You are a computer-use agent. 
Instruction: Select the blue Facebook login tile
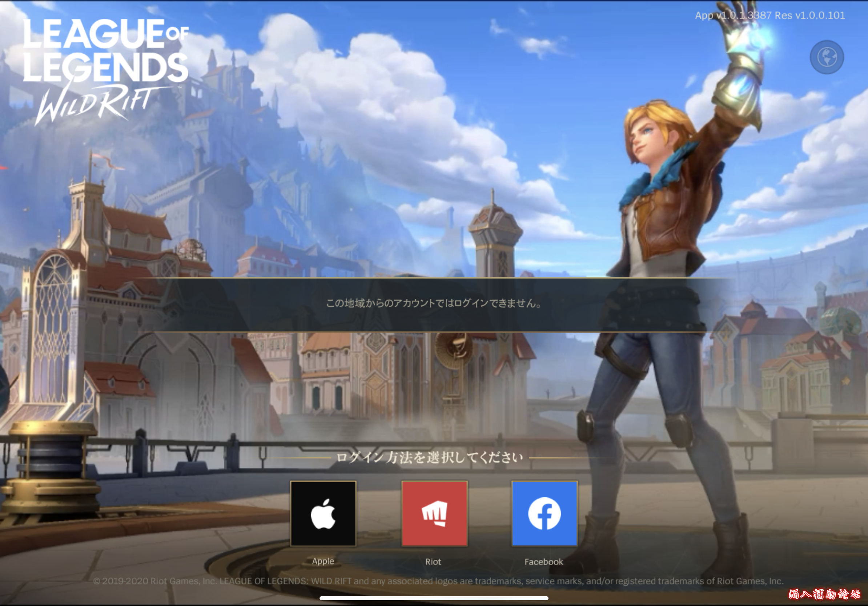[544, 513]
